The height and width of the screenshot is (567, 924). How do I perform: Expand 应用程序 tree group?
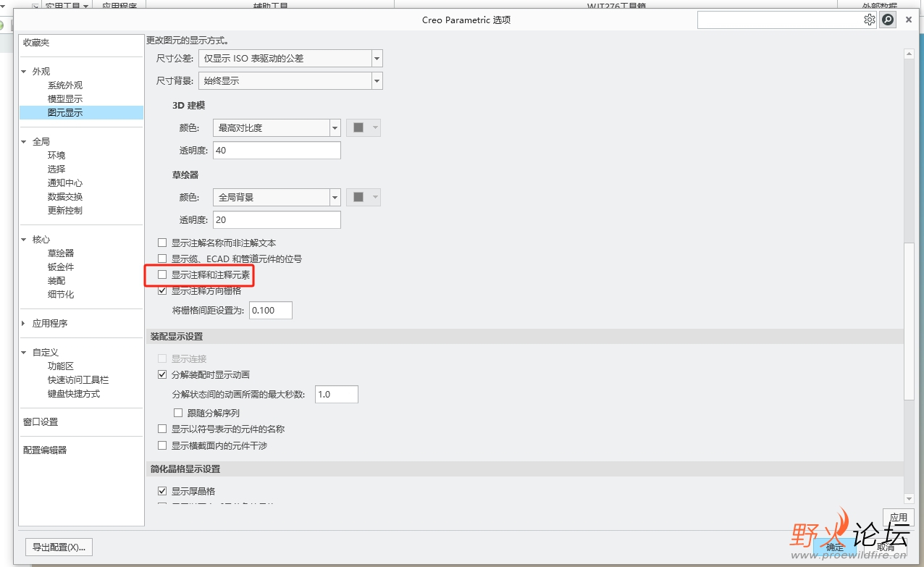tap(25, 324)
